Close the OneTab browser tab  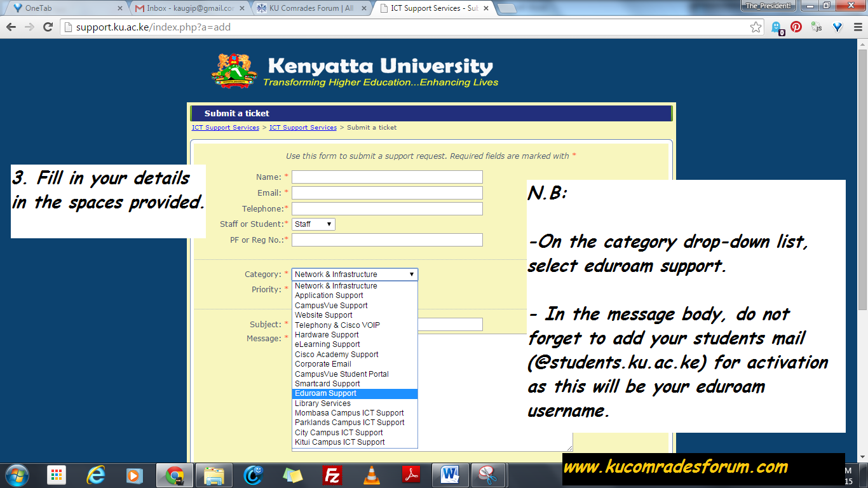(119, 8)
